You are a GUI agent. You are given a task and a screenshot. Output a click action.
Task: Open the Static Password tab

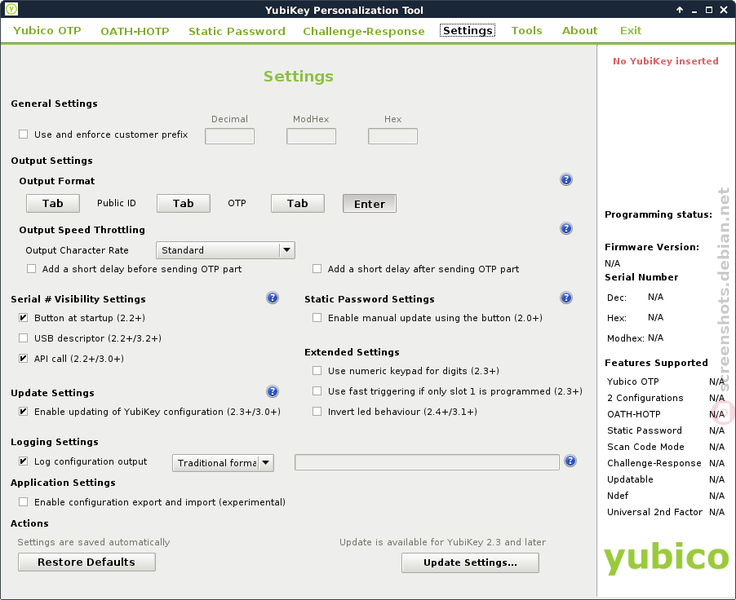(x=237, y=31)
